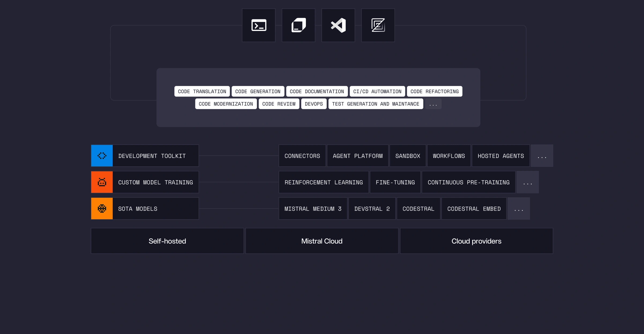Click the Connectors box
This screenshot has width=644, height=334.
tap(302, 156)
